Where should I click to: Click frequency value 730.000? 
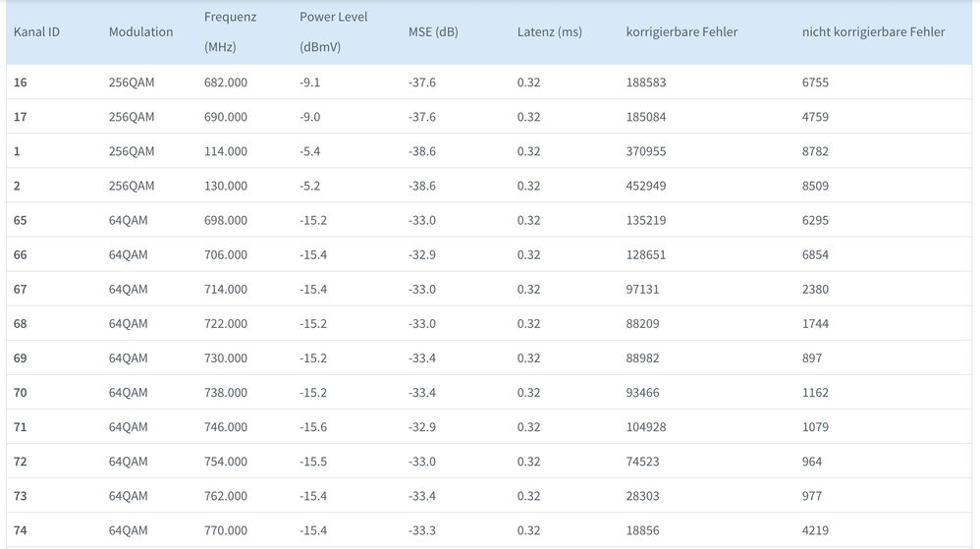coord(226,357)
